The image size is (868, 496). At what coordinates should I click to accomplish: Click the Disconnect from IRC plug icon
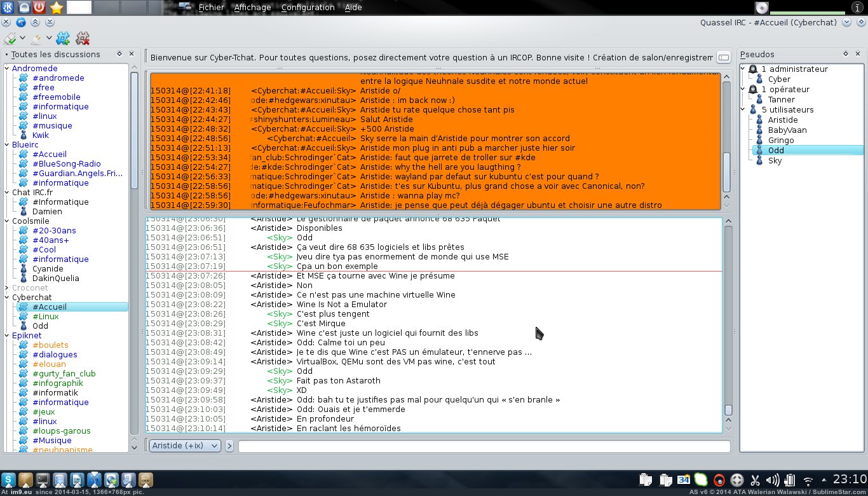[x=36, y=39]
